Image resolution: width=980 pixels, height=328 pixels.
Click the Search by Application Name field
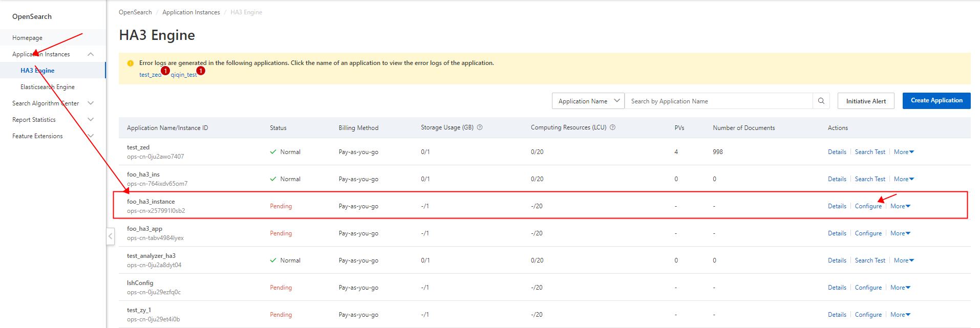pyautogui.click(x=718, y=101)
